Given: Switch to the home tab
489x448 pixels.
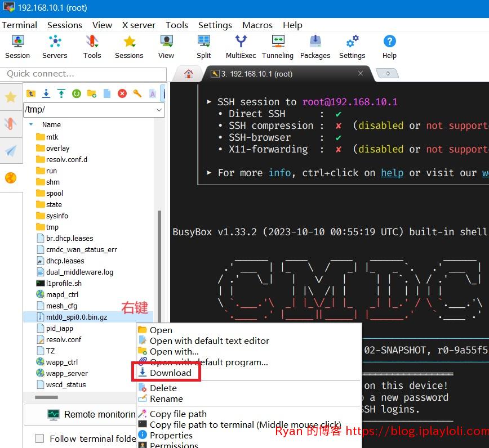Looking at the screenshot, I should point(188,74).
